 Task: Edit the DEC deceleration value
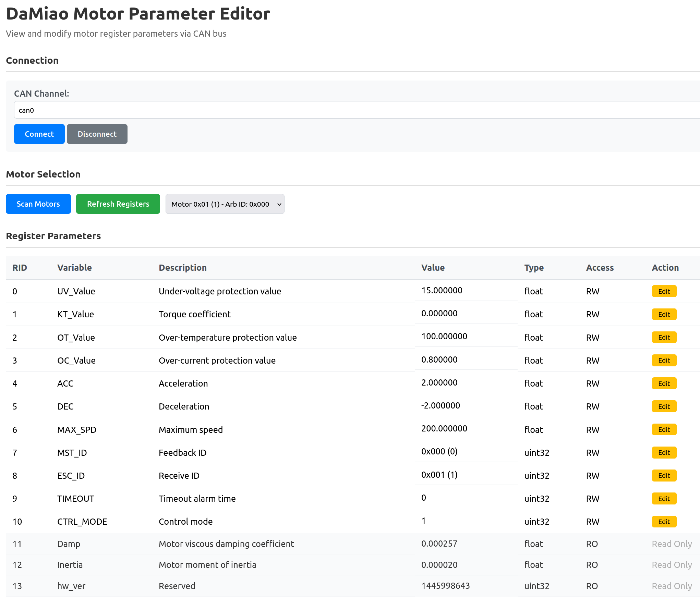664,406
